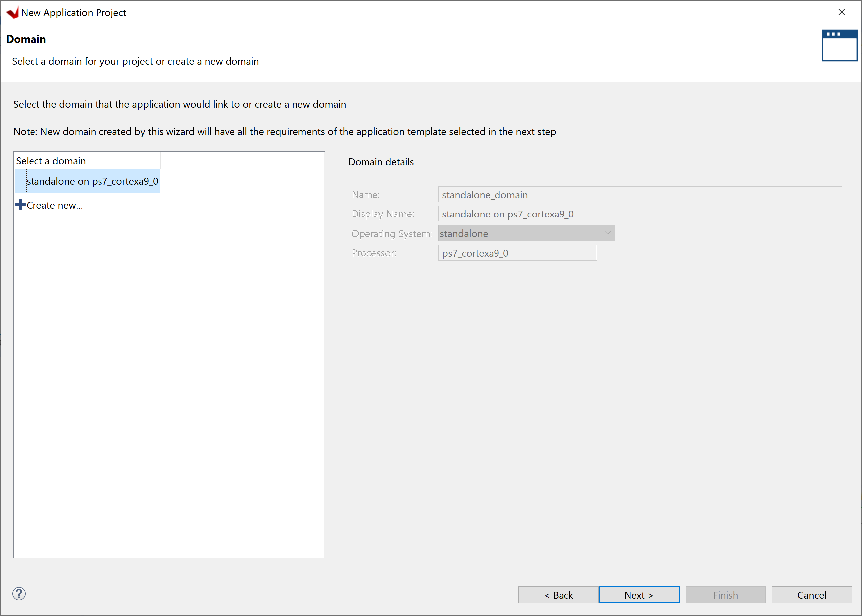862x616 pixels.
Task: Click the Xilinx logo in the title bar
Action: [x=12, y=12]
